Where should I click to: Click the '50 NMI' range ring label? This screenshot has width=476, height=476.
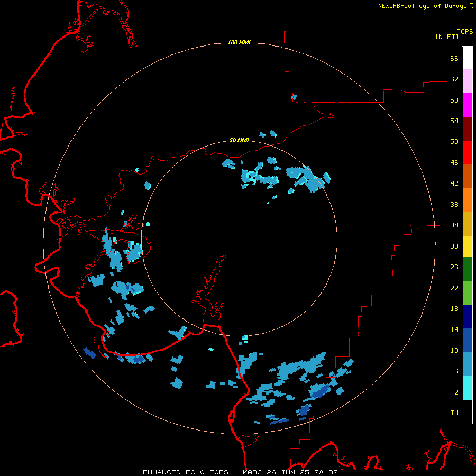[x=239, y=140]
